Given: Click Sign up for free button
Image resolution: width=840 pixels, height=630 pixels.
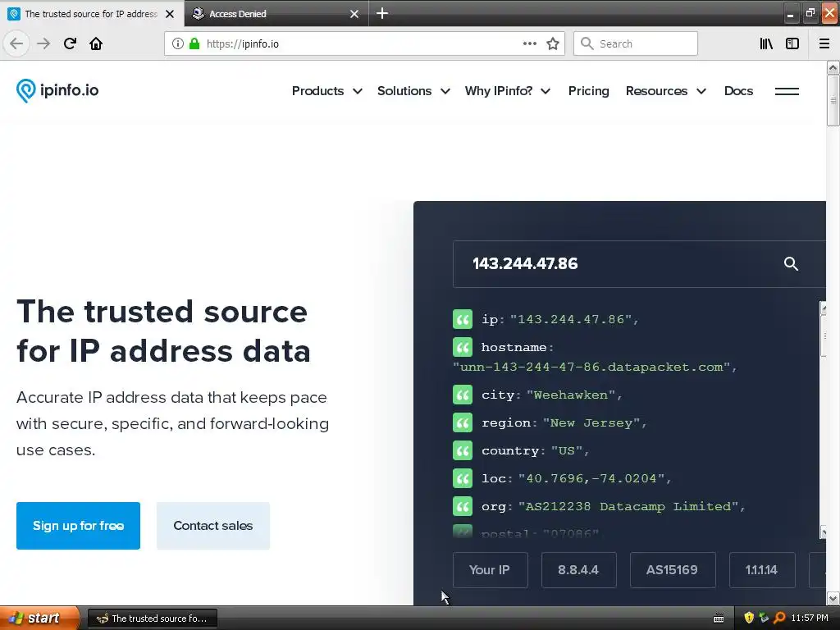Looking at the screenshot, I should (78, 526).
